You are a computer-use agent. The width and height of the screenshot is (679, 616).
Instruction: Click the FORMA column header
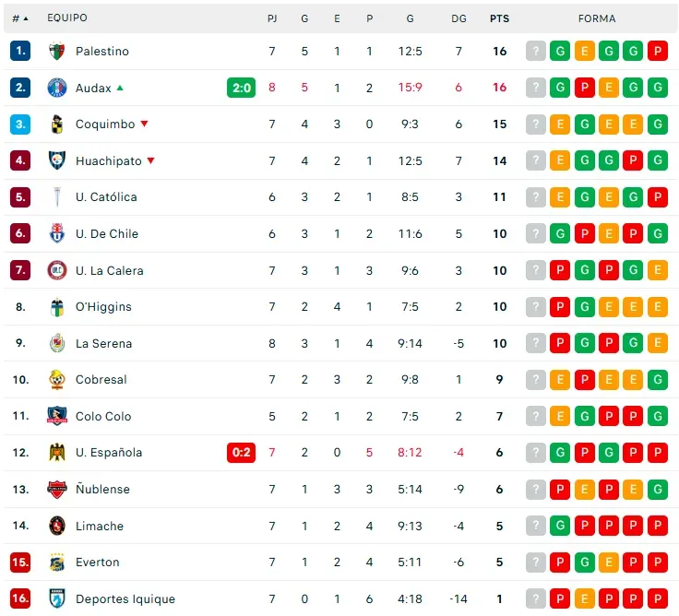click(x=597, y=18)
